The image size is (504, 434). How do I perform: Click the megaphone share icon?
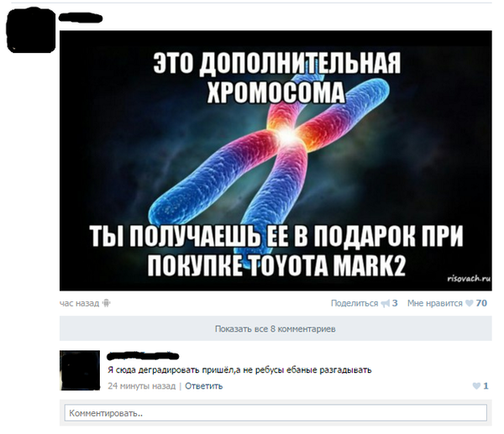coord(385,303)
